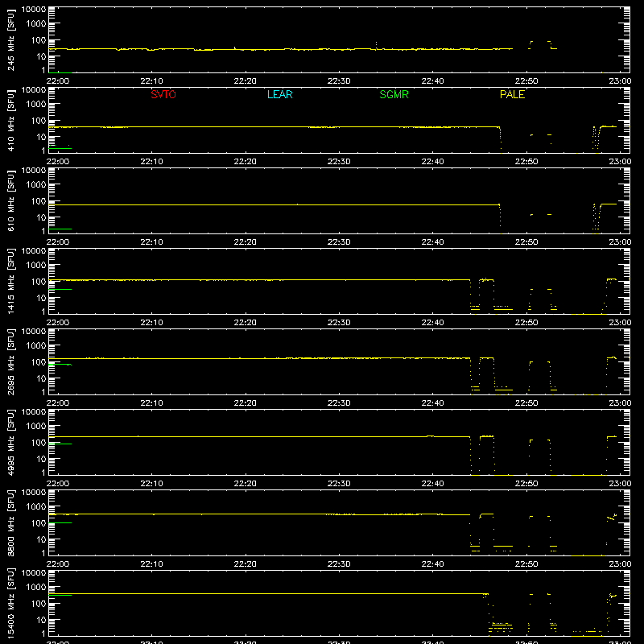Click '22:30' under the 1415 MHz panel
Image resolution: width=644 pixels, height=644 pixels.
coord(339,323)
